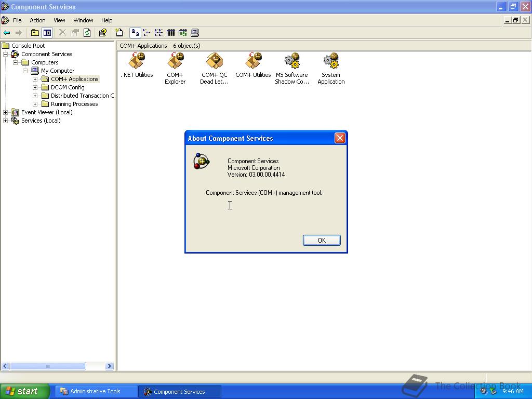Switch to Small Icons view
The height and width of the screenshot is (399, 532).
coord(147,33)
